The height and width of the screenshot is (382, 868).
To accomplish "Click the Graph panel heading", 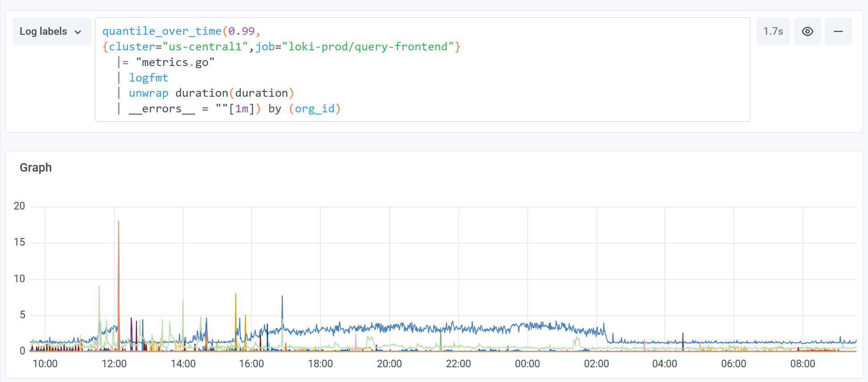I will coord(36,168).
